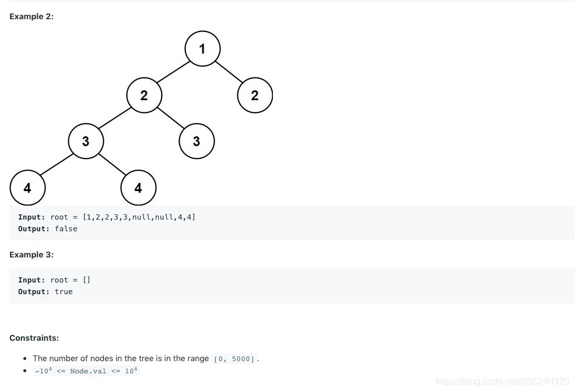The height and width of the screenshot is (392, 575).
Task: Click the empty root input []
Action: tap(86, 280)
